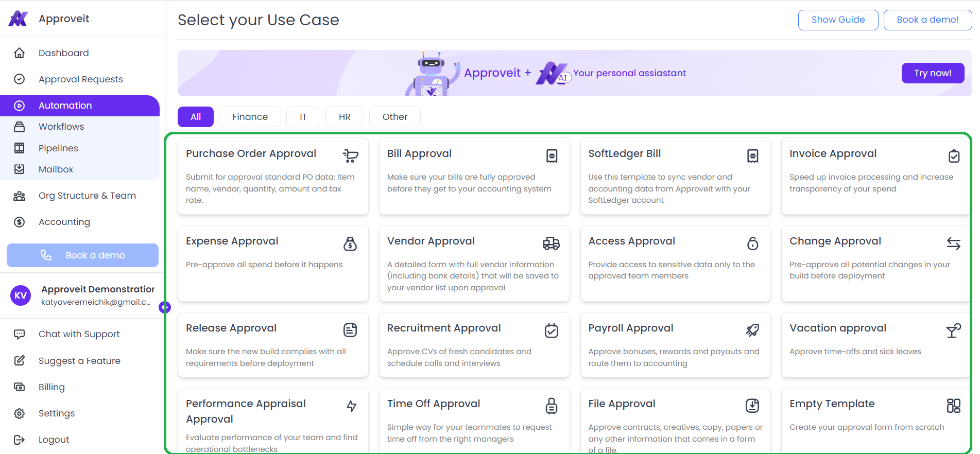Click the receipt icon on Bill Approval card
980x454 pixels.
552,155
